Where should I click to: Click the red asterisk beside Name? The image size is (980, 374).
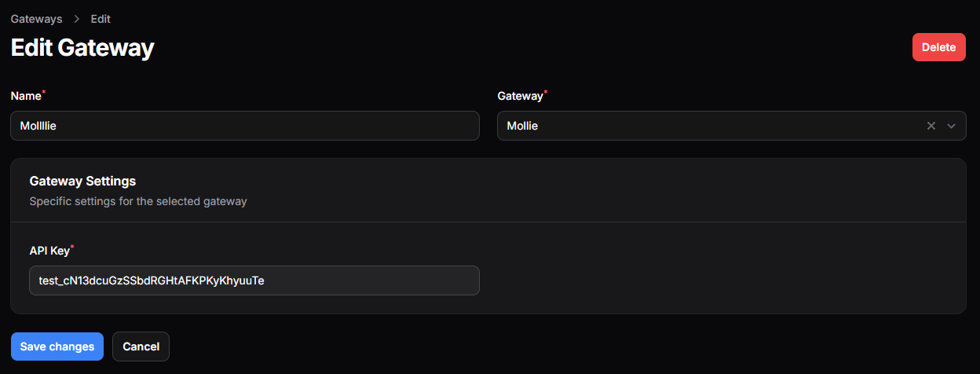44,93
